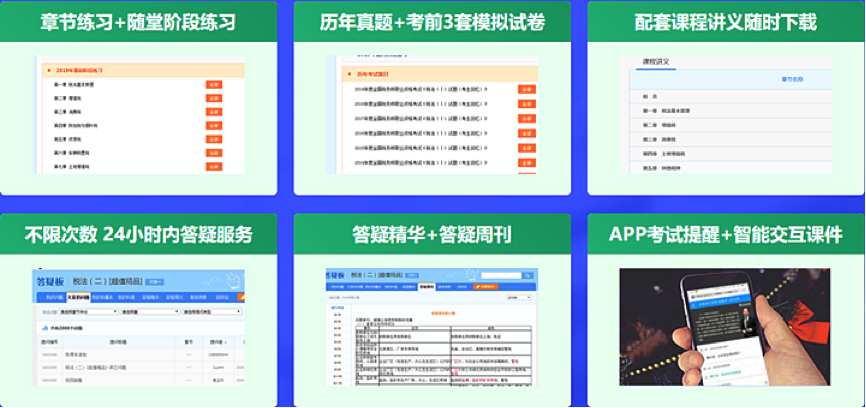
Task: Open the APP考试提醒+智能交互课件 header
Action: coord(726,235)
